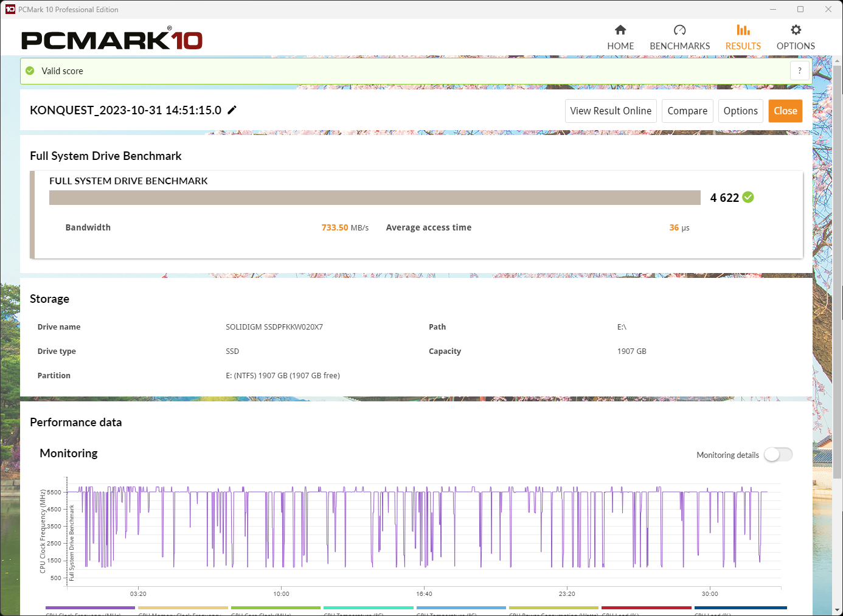
Task: Click the Compare button
Action: pyautogui.click(x=687, y=111)
